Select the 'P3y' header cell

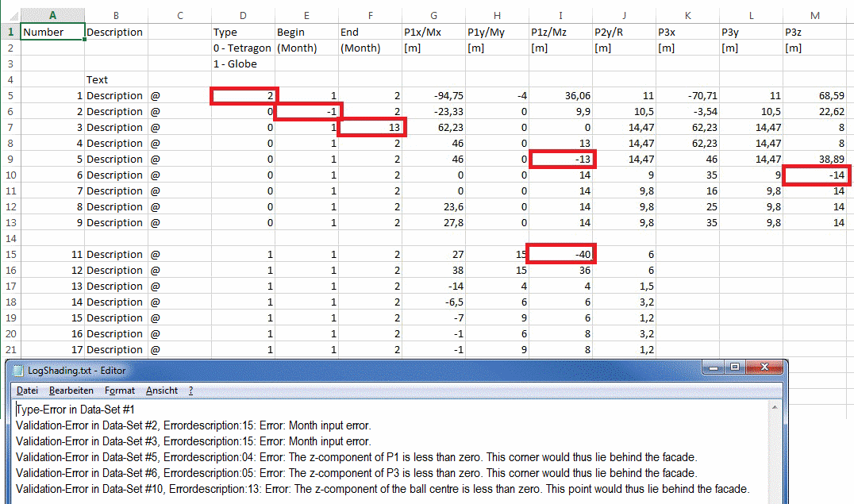[x=751, y=33]
